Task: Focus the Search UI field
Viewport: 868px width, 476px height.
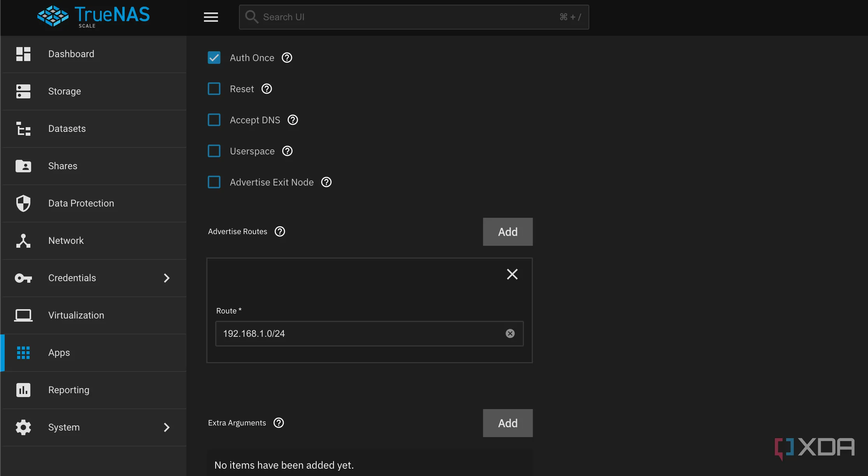Action: pos(414,17)
